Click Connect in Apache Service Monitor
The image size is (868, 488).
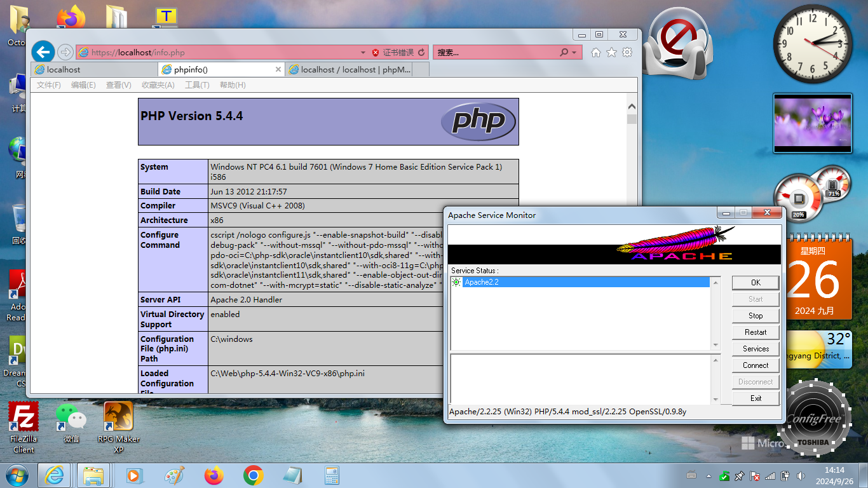tap(756, 365)
